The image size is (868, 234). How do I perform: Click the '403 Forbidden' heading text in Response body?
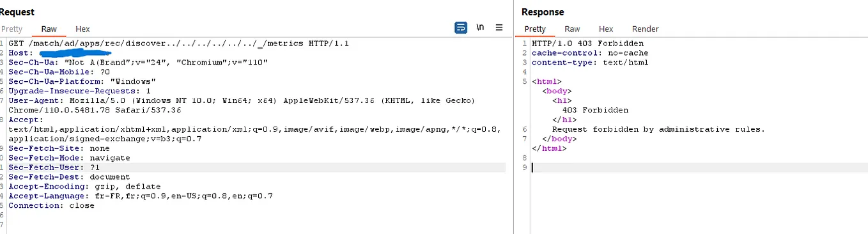(x=595, y=110)
